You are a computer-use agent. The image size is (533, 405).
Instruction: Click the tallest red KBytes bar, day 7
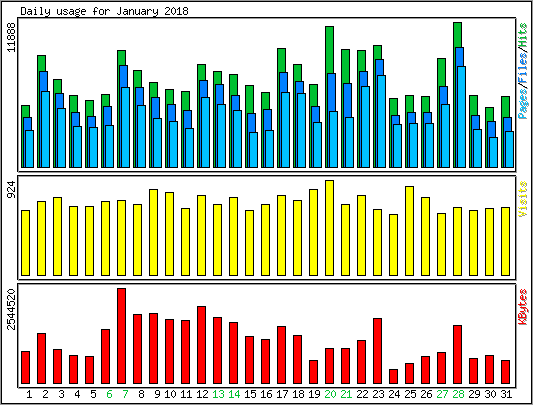pos(121,336)
